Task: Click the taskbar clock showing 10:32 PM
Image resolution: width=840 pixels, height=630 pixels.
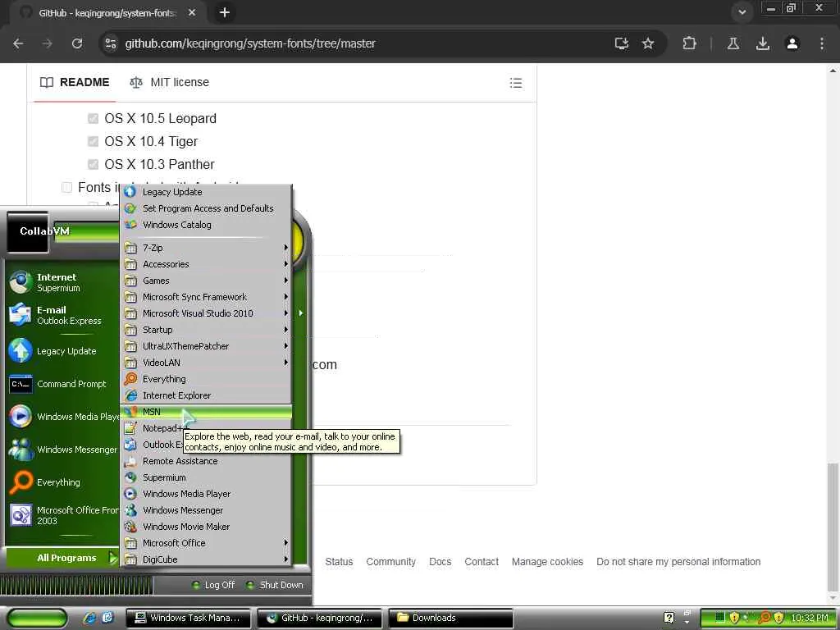Action: click(809, 619)
